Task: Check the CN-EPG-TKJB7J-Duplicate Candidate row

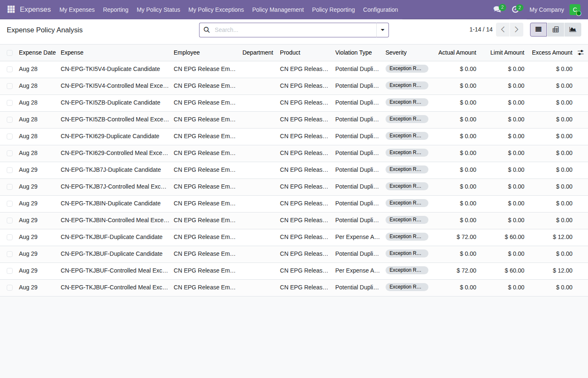Action: pos(10,170)
